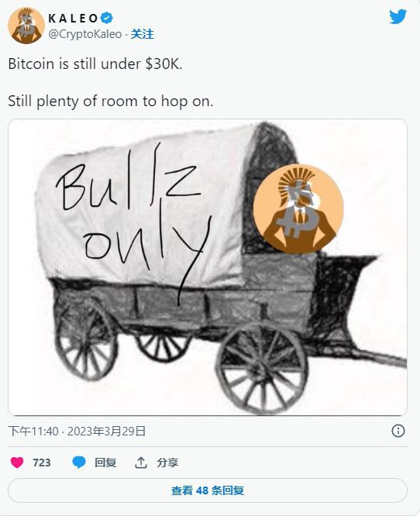This screenshot has height=516, width=420.
Task: Click the 723 likes count
Action: tap(42, 463)
